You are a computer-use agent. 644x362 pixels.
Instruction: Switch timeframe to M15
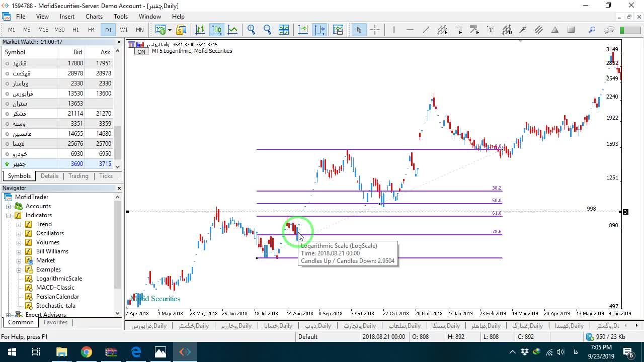43,30
